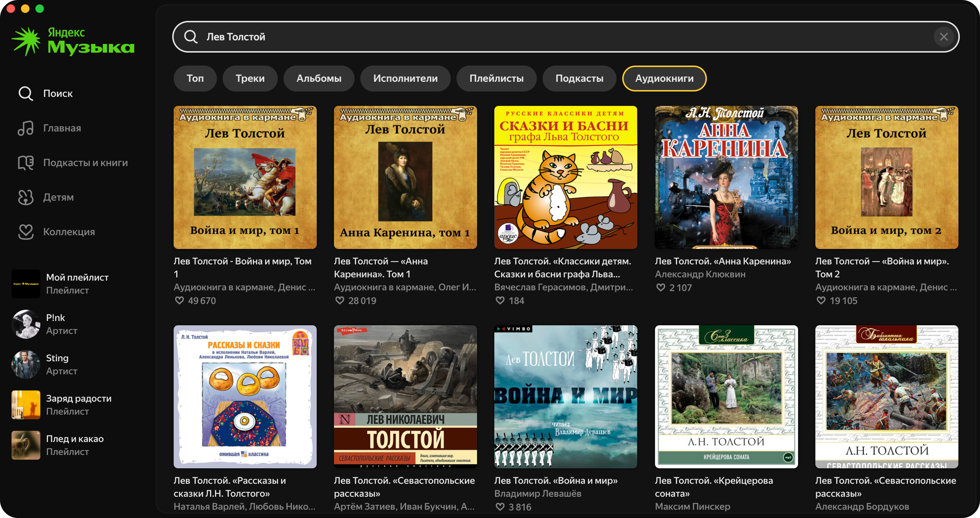Open author Александр Клюквин

700,274
